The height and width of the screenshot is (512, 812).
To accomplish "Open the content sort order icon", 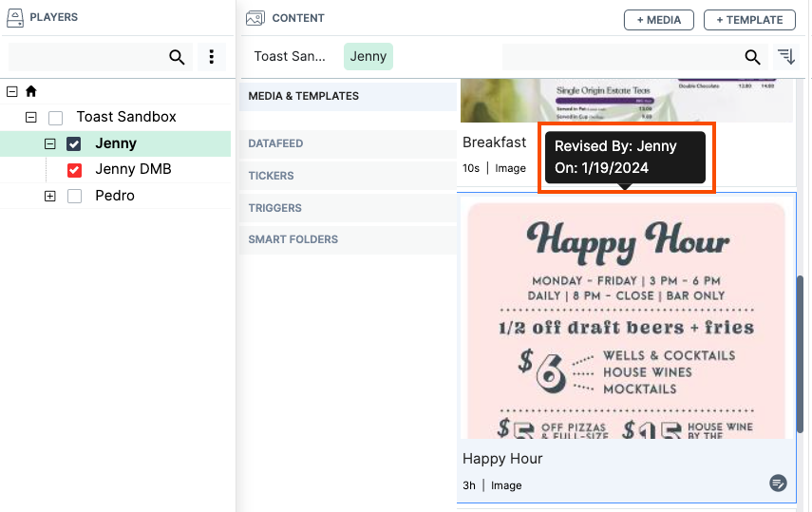I will click(x=785, y=57).
